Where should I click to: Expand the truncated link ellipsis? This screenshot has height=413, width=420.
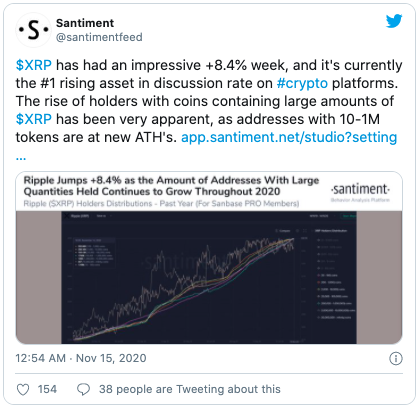21,157
